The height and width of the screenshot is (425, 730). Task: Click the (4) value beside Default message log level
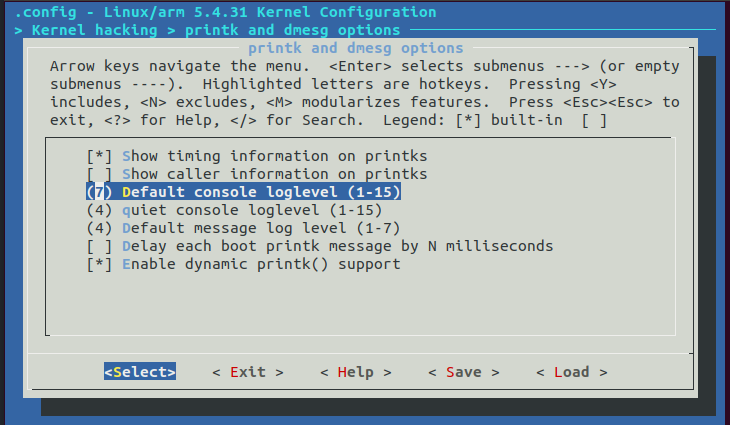pos(98,228)
